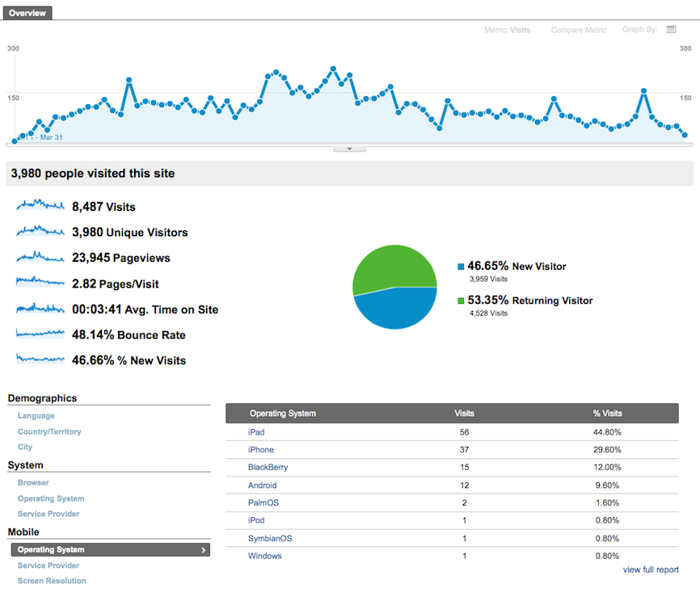Select Mobile Operating System menu item
700x593 pixels.
click(x=110, y=549)
